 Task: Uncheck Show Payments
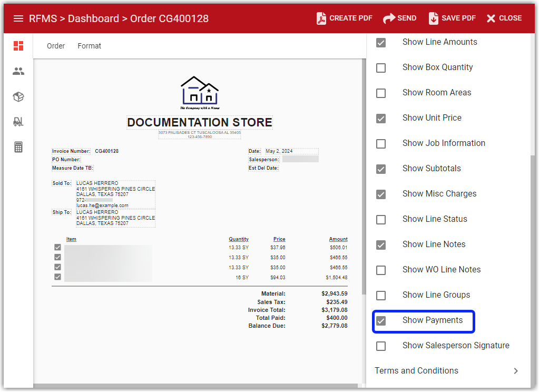pos(381,321)
